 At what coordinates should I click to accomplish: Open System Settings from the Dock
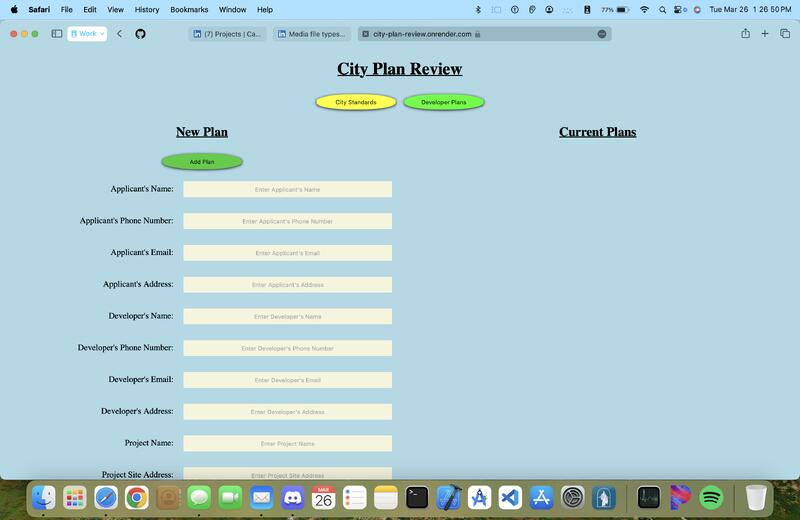[x=572, y=497]
